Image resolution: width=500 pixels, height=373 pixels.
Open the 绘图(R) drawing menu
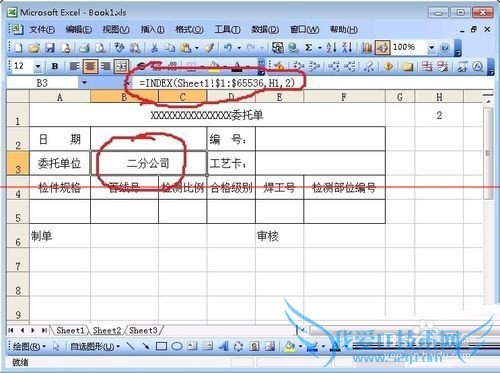(29, 346)
